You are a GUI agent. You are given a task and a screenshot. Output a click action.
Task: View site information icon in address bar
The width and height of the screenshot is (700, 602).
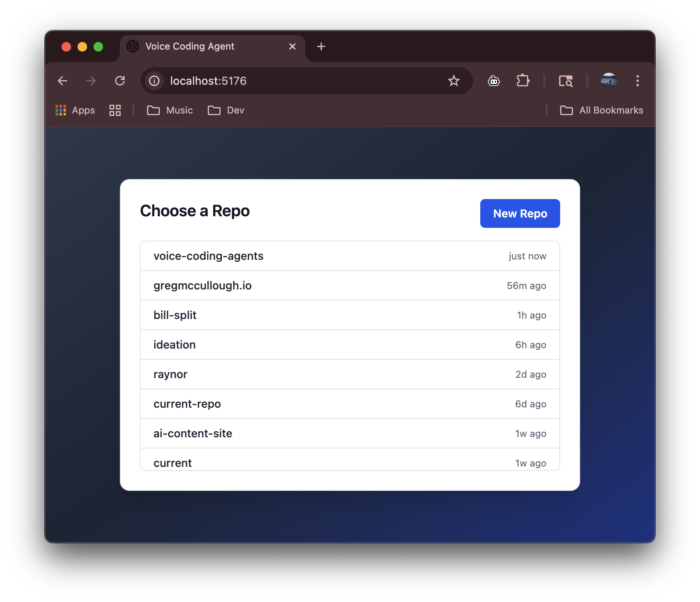[154, 81]
